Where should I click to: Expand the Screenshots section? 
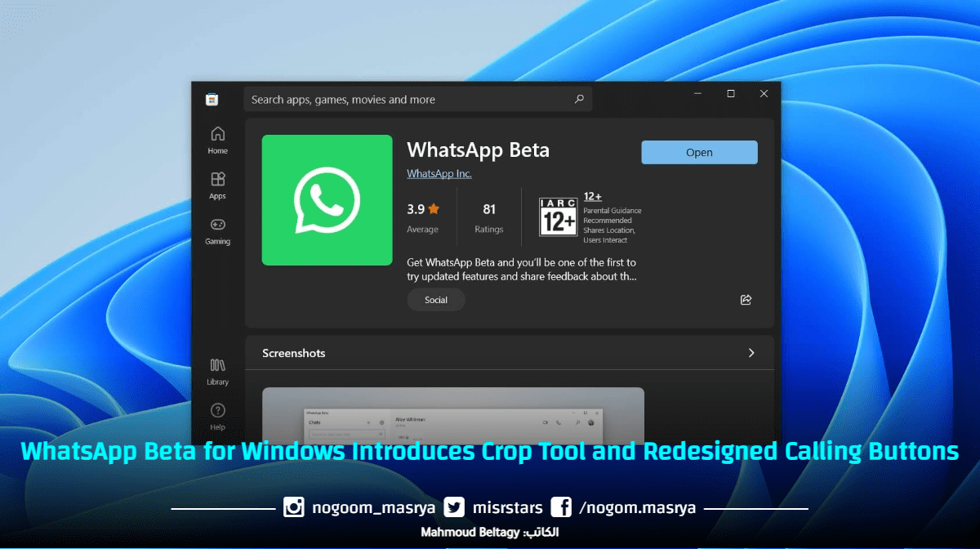[x=751, y=352]
